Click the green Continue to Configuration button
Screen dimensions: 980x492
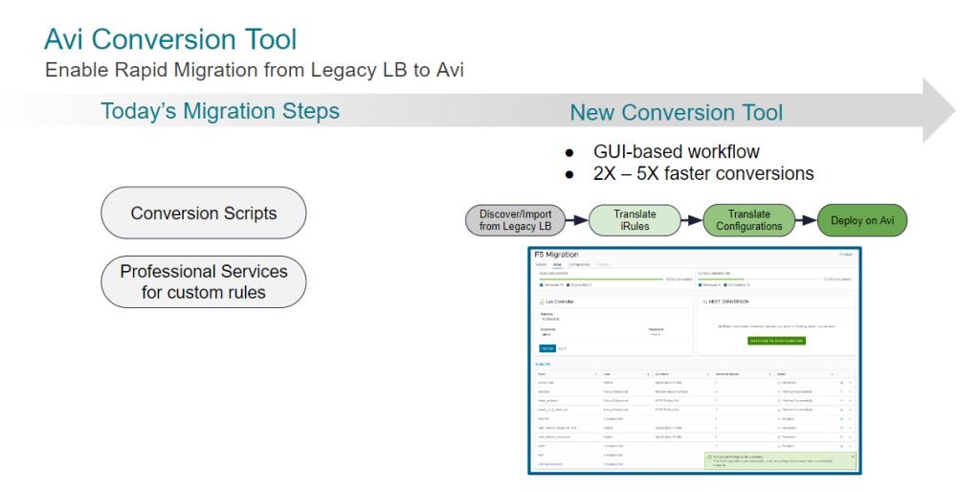(x=777, y=341)
